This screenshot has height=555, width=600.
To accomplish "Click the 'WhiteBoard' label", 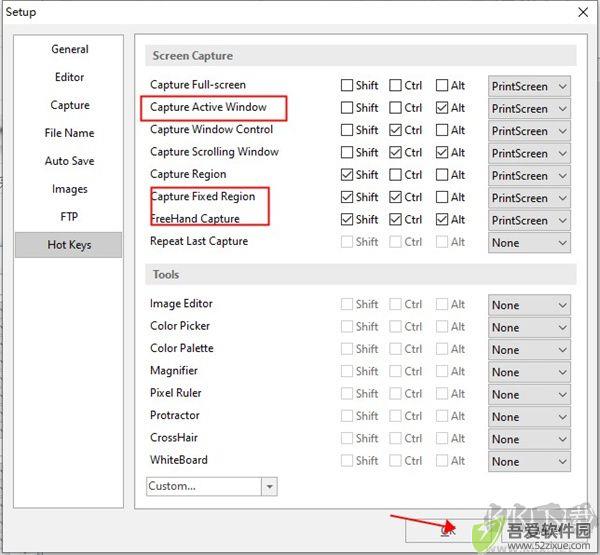I will (179, 460).
